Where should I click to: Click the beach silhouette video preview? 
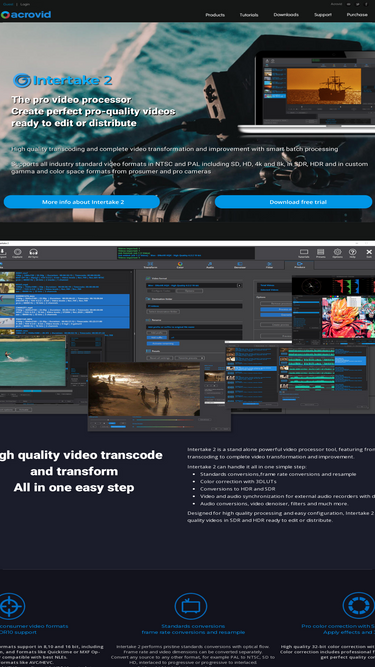(144, 389)
